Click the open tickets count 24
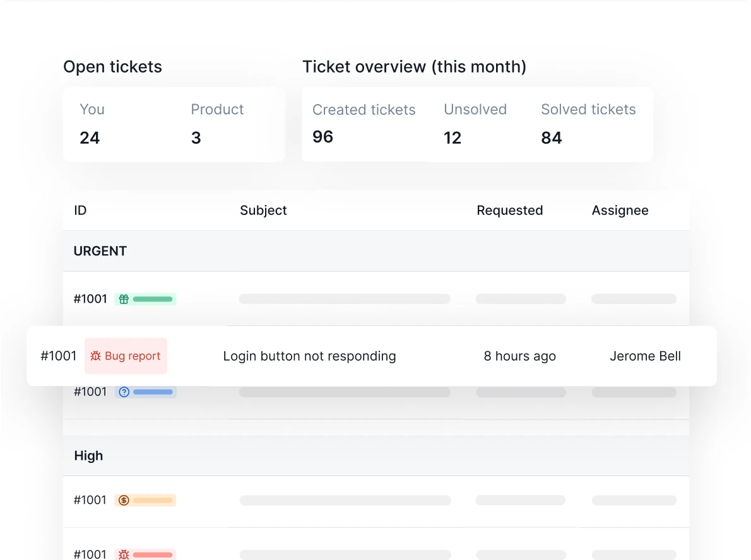Viewport: 751px width, 560px height. [x=90, y=138]
